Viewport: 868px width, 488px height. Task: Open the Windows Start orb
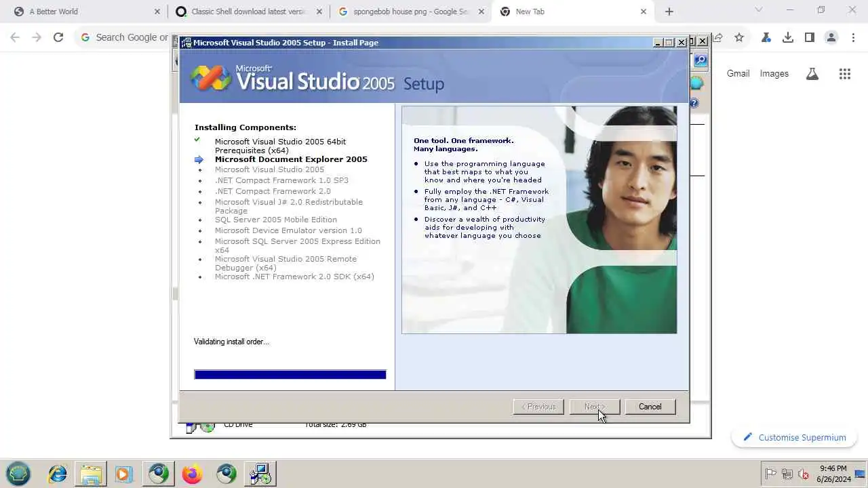(19, 474)
